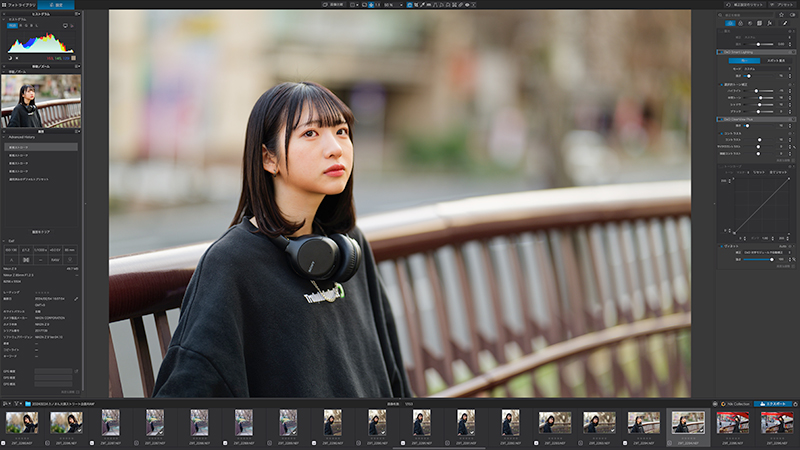800x450 pixels.
Task: Collapse the Navigator subsection arrow
Action: [x=4, y=72]
